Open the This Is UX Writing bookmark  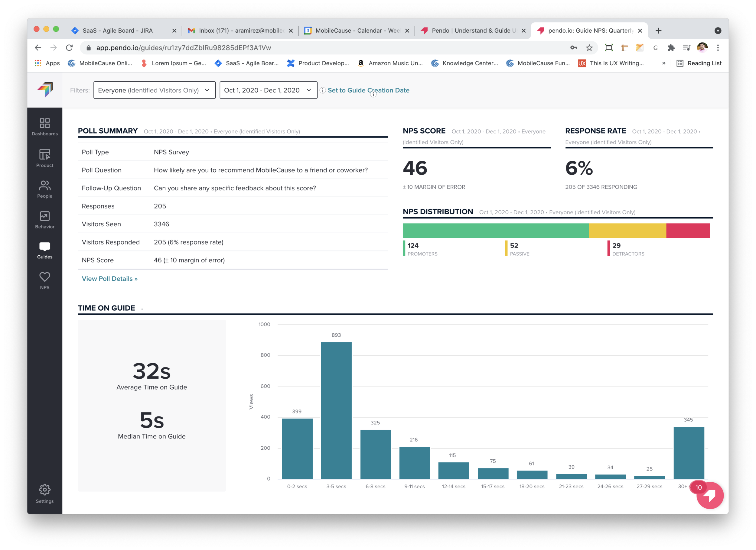(611, 63)
